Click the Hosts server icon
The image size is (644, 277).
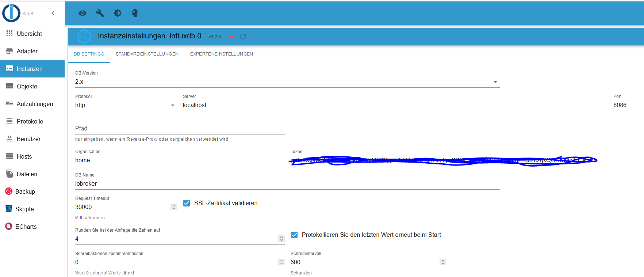[x=9, y=156]
